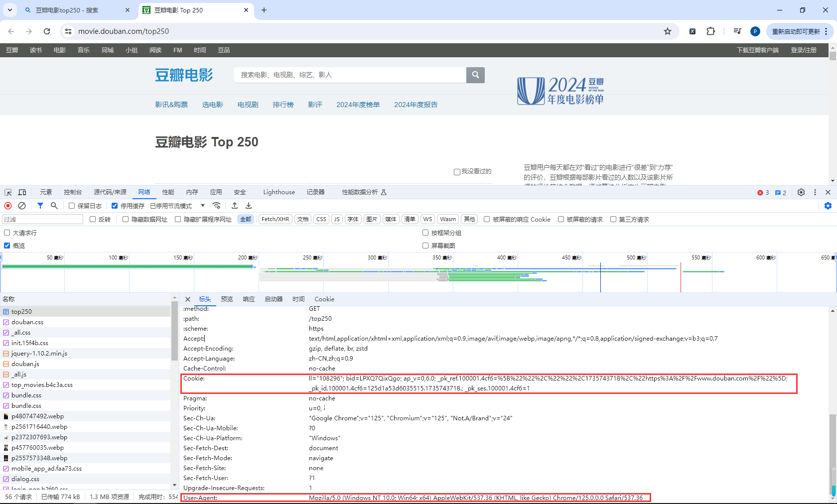Stop recording the network log
The image size is (837, 504).
[x=8, y=206]
